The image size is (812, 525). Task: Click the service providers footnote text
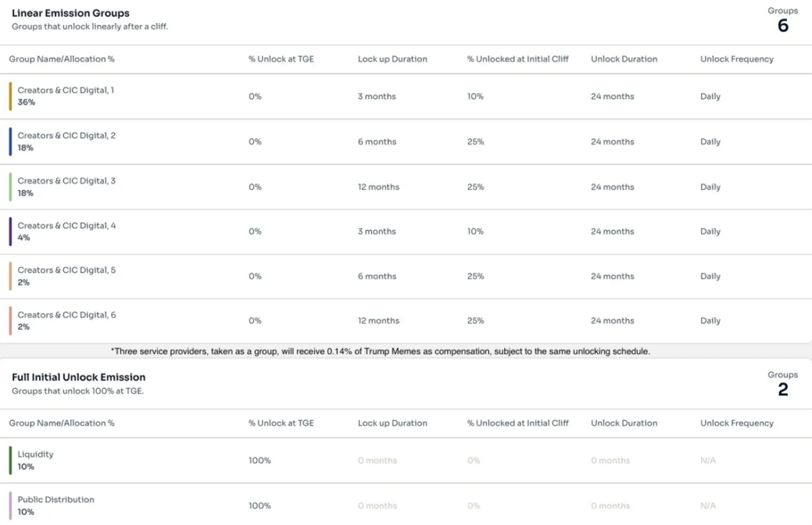point(380,351)
